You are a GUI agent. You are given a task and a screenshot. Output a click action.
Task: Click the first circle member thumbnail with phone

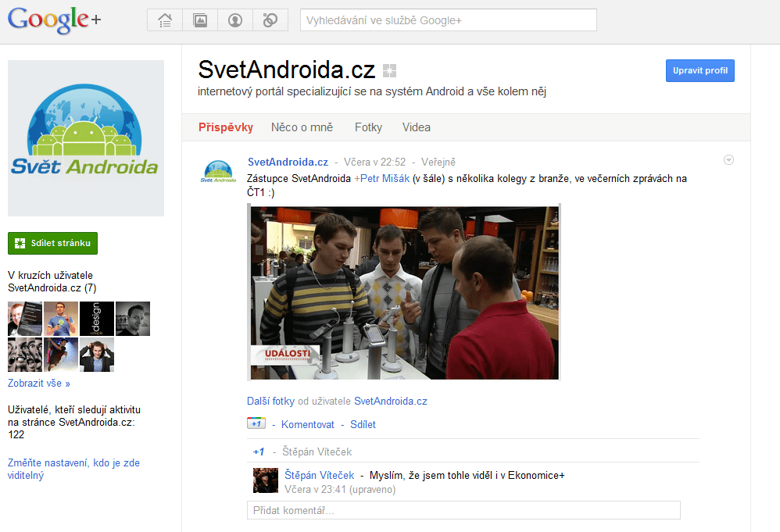25,319
